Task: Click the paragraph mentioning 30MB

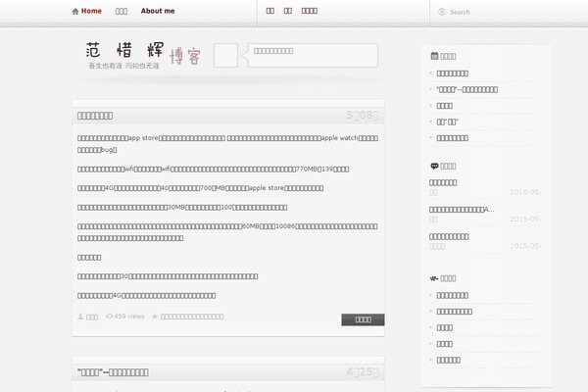Action: (x=182, y=208)
